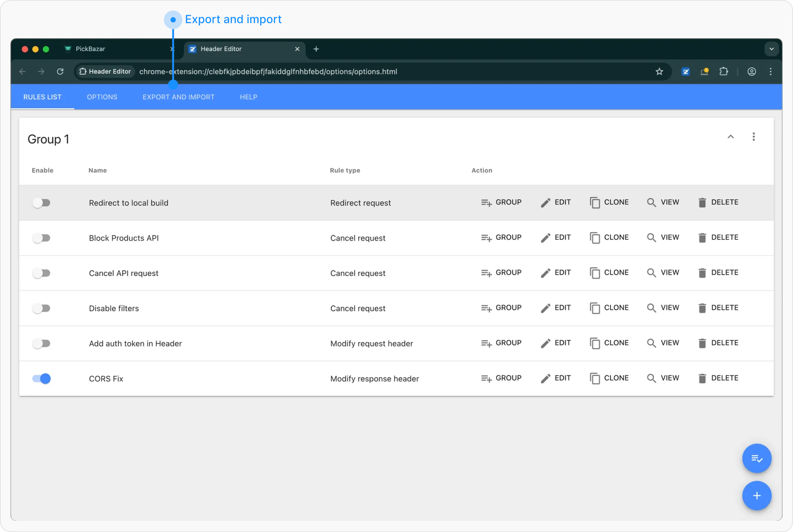Clone the Disable filters rule

click(x=609, y=308)
